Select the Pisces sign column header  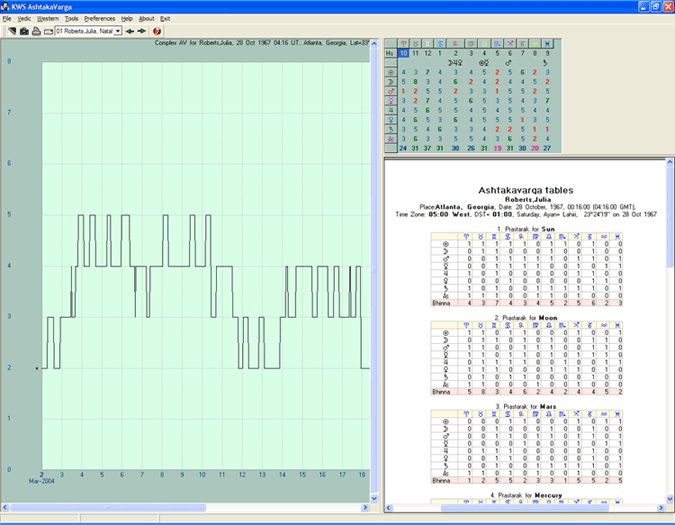[x=547, y=43]
